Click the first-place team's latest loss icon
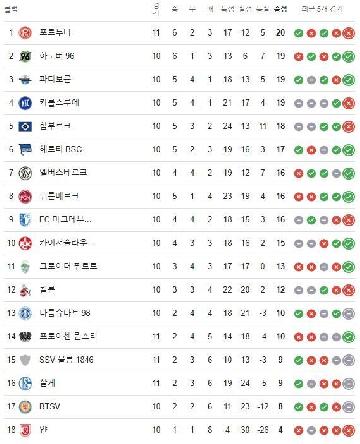The height and width of the screenshot is (444, 360). [349, 33]
